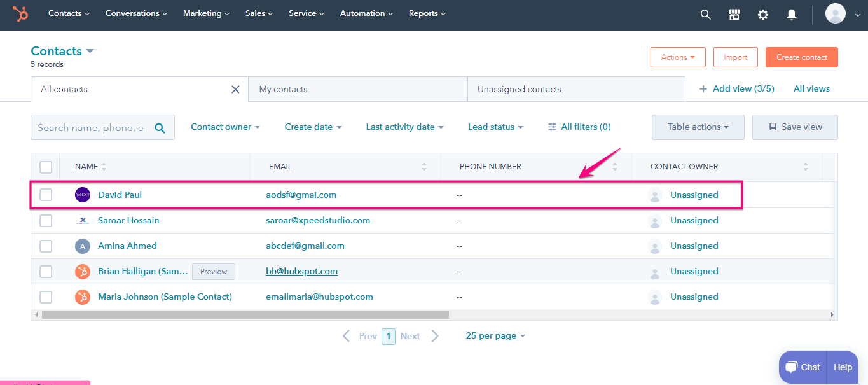The height and width of the screenshot is (385, 868).
Task: Click the Create contact button
Action: [x=802, y=57]
